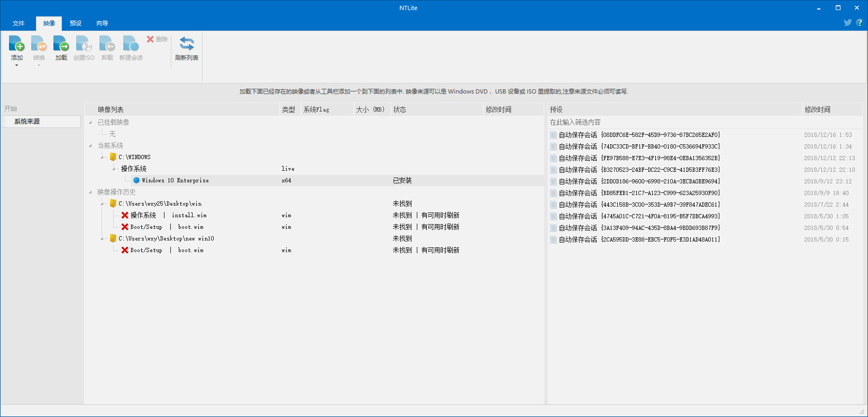Select preset session {B3270523-24BF...}
The height and width of the screenshot is (417, 868).
tap(705, 170)
